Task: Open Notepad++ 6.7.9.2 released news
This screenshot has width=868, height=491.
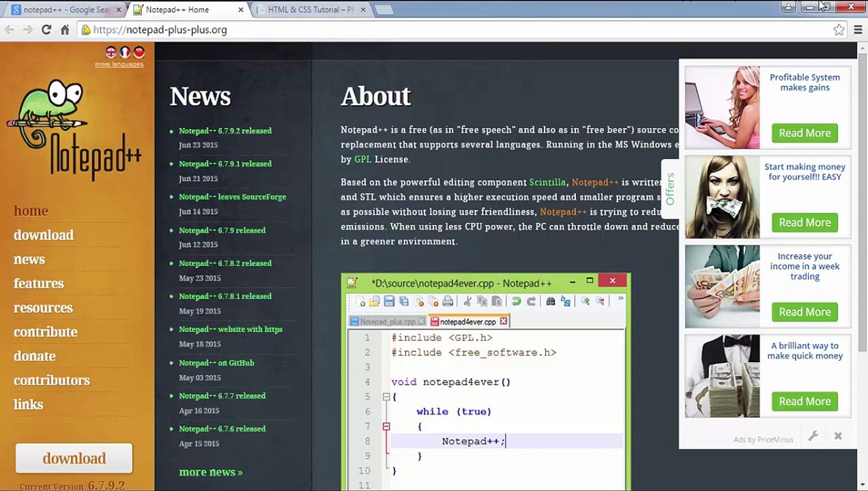Action: [225, 131]
